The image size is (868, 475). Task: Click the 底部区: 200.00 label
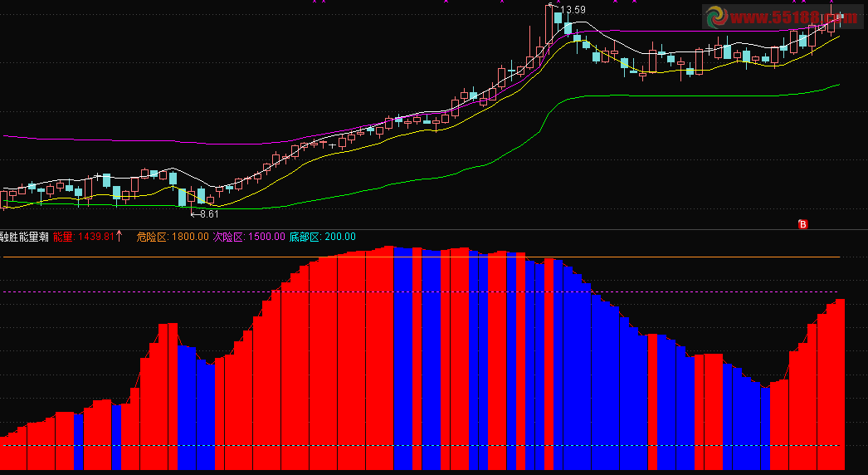[x=323, y=237]
